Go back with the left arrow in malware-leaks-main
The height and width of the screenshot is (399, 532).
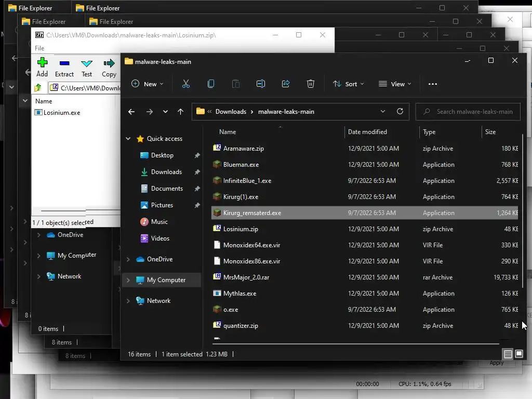pyautogui.click(x=131, y=112)
